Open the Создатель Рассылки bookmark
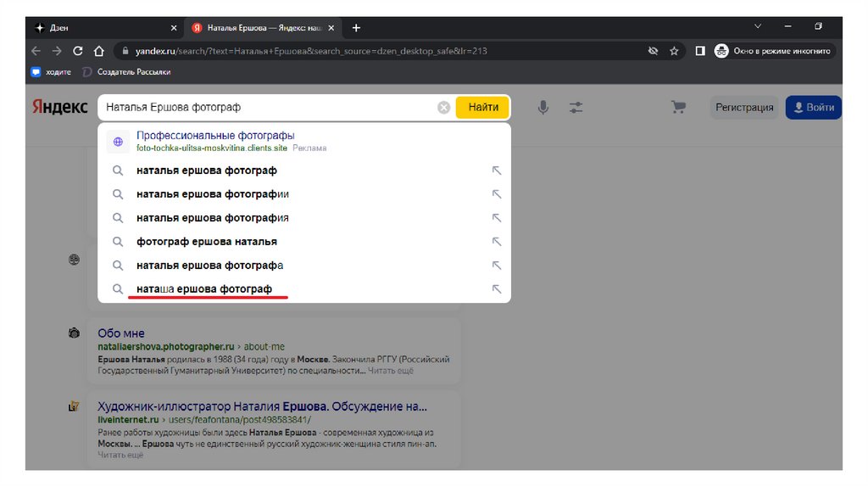This screenshot has width=868, height=487. point(127,72)
